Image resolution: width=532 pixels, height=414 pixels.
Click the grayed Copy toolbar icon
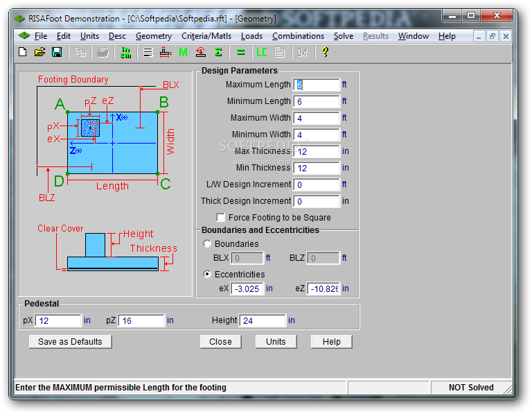click(x=80, y=52)
